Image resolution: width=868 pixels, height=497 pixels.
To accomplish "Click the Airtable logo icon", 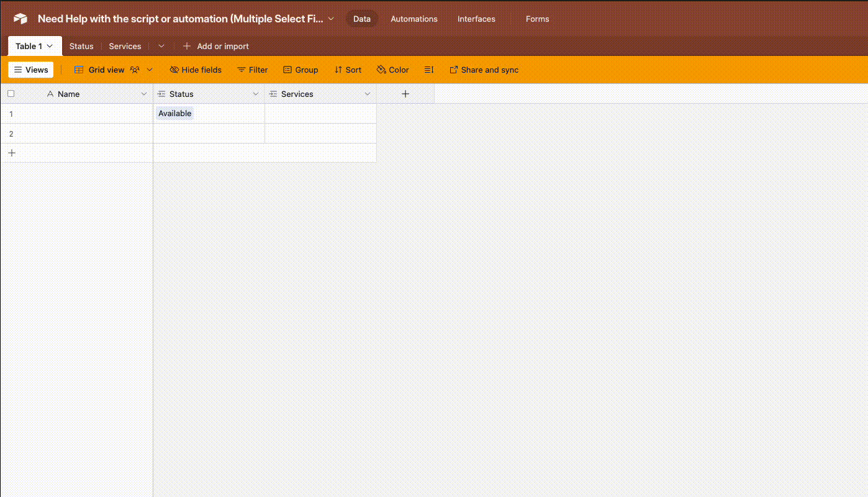I will point(20,19).
